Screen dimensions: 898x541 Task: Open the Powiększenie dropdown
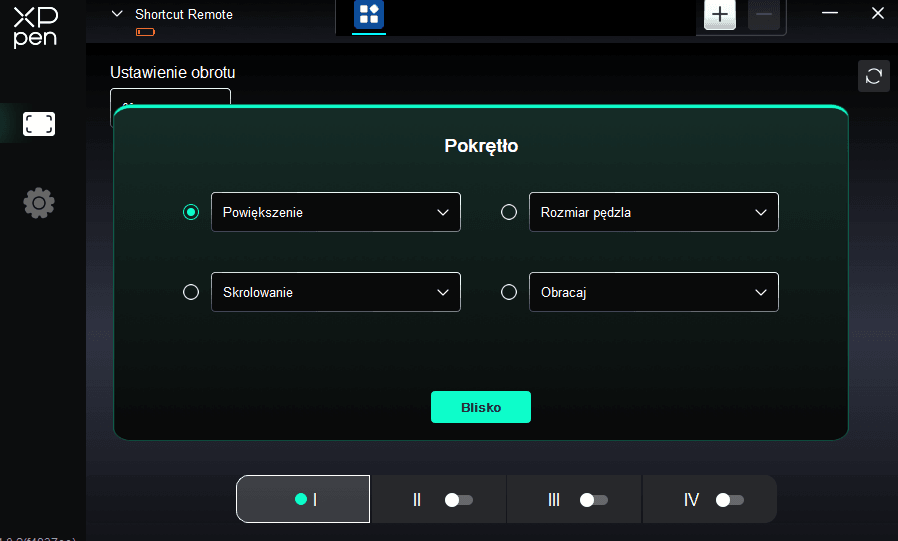(336, 212)
